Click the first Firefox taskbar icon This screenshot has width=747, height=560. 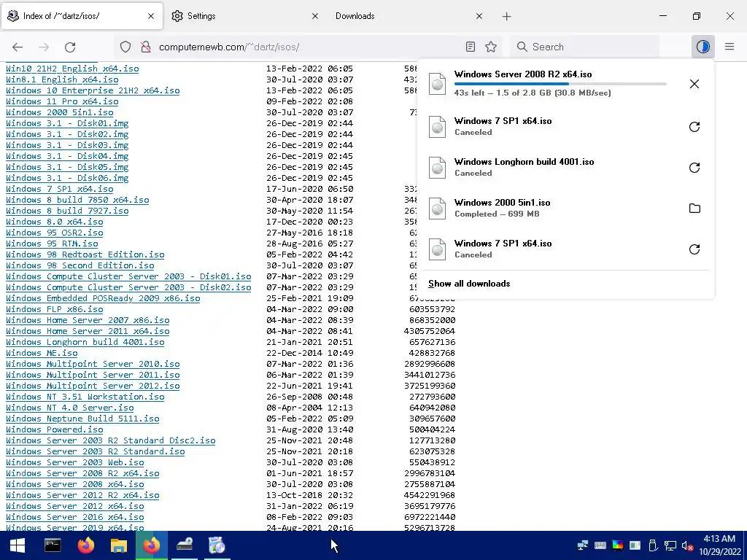86,545
